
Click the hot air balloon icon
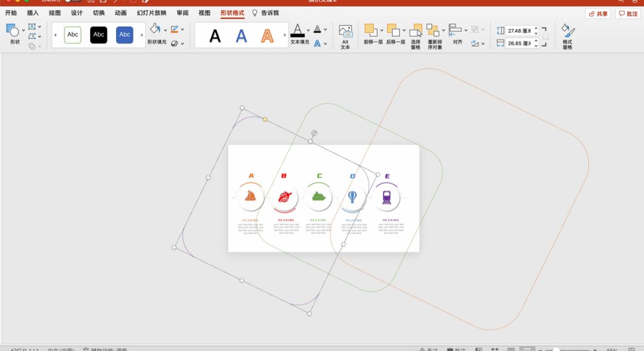pos(352,197)
